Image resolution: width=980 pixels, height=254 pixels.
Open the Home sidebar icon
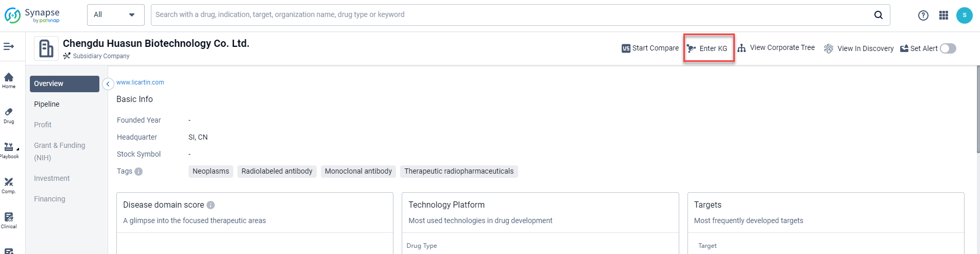[9, 80]
